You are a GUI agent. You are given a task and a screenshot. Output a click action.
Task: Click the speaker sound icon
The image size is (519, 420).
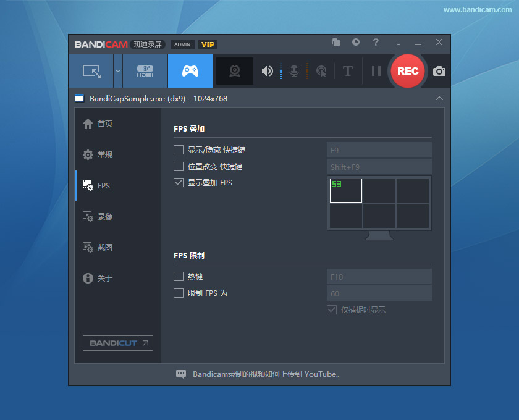[268, 71]
